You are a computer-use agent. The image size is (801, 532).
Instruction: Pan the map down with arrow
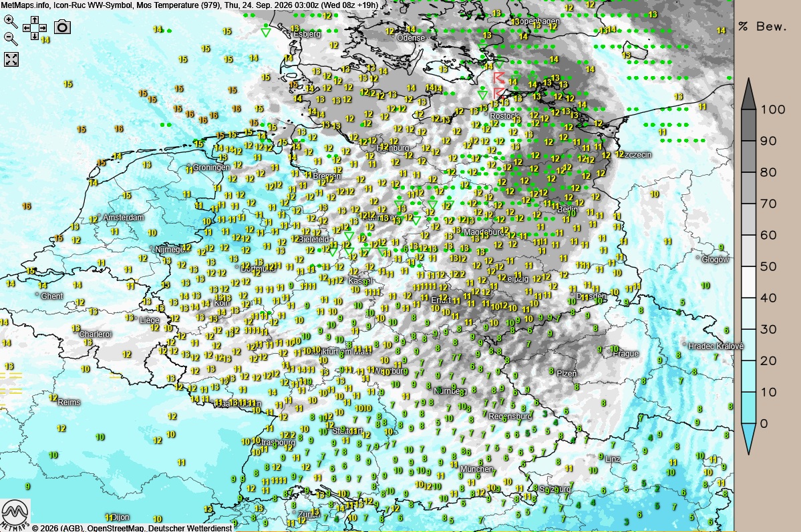click(34, 36)
